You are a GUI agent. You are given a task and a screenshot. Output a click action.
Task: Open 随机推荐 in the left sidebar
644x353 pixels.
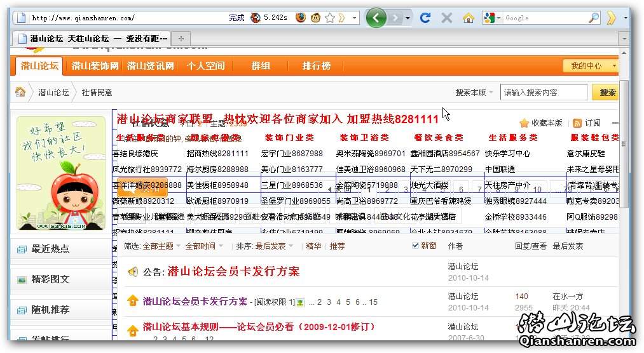point(50,310)
